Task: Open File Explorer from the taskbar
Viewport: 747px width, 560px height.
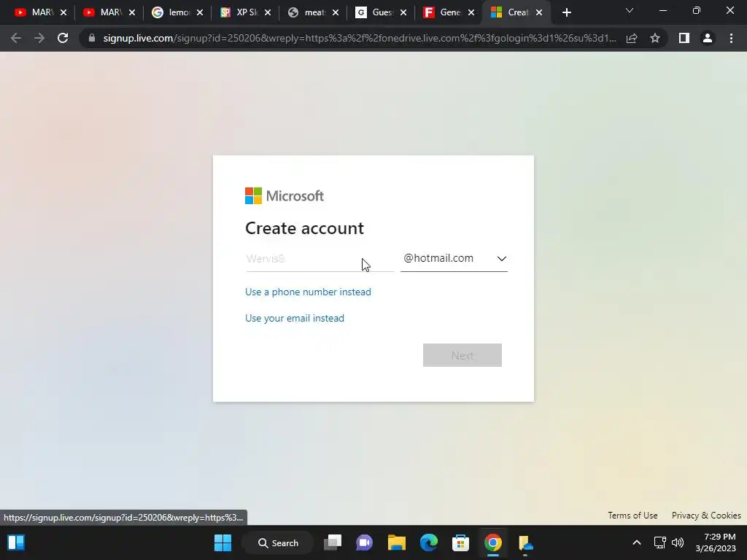Action: pos(396,542)
